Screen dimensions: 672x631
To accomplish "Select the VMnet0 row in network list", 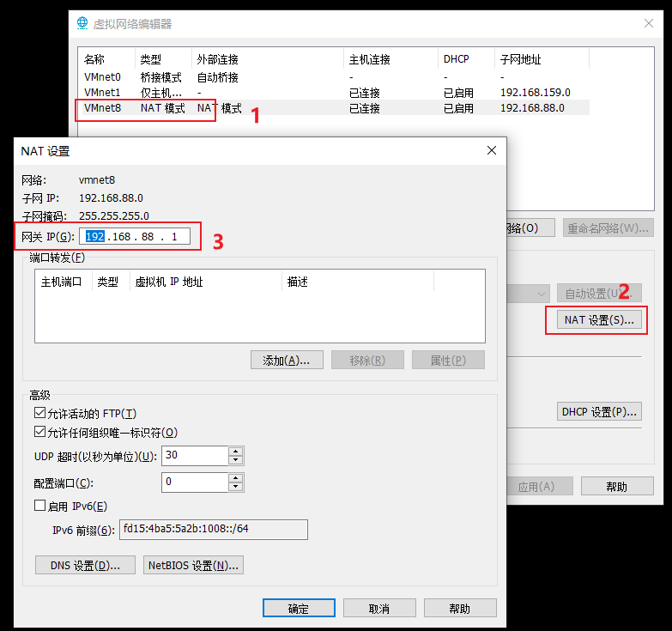I will click(336, 77).
